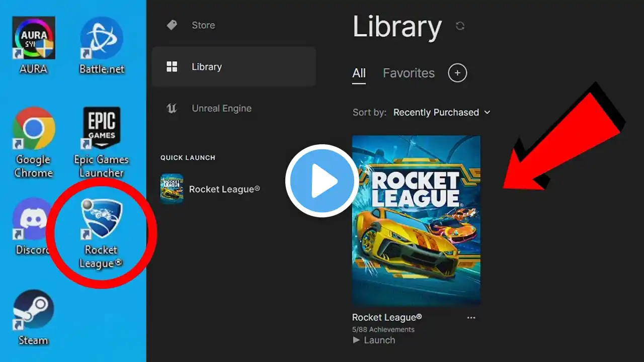Select the Google Chrome desktop icon
Image resolution: width=644 pixels, height=362 pixels.
[x=34, y=142]
